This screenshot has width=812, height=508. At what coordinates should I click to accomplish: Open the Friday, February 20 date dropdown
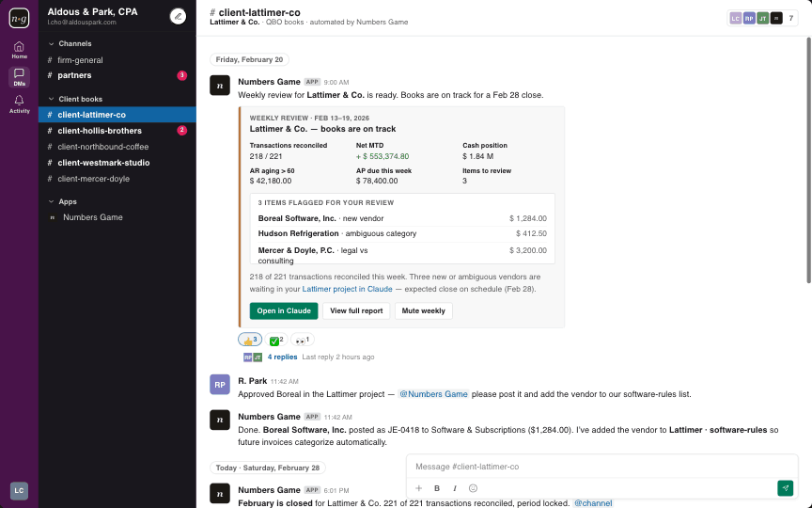(x=249, y=59)
